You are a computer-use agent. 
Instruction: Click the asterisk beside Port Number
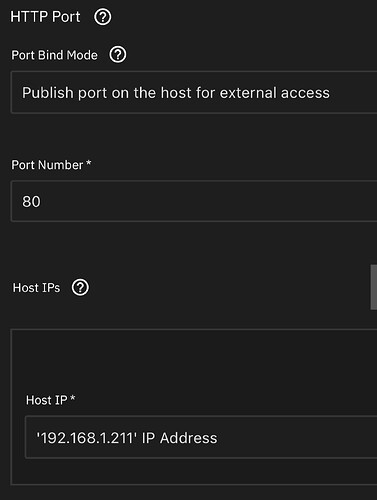pyautogui.click(x=88, y=163)
